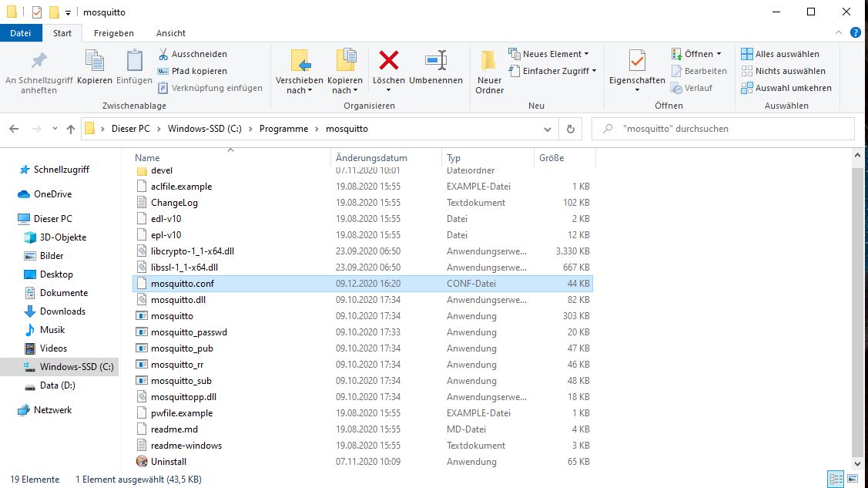Navigate up one folder level arrow
This screenshot has height=488, width=868.
pos(71,129)
